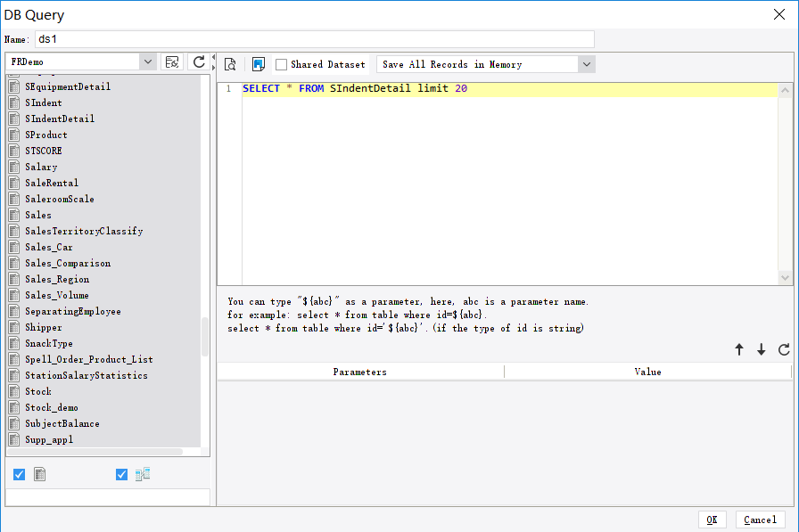Open the SQL formatting icon next to preview

(259, 64)
